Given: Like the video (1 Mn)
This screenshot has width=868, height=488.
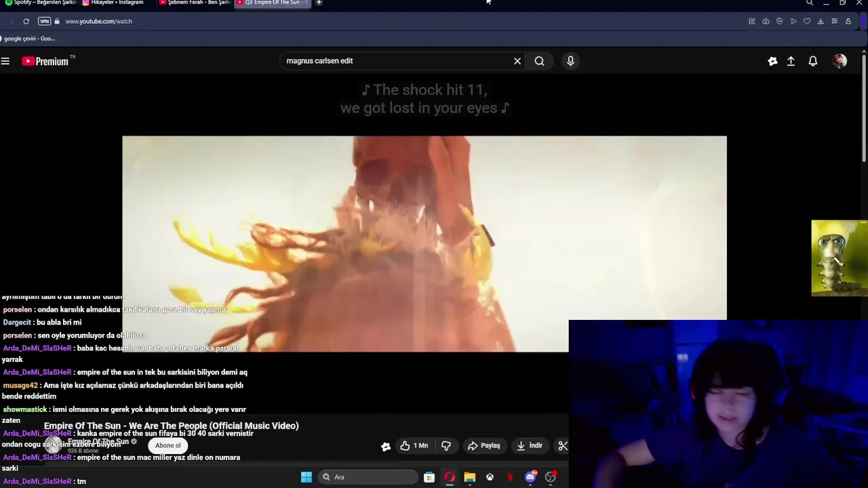Looking at the screenshot, I should click(414, 445).
